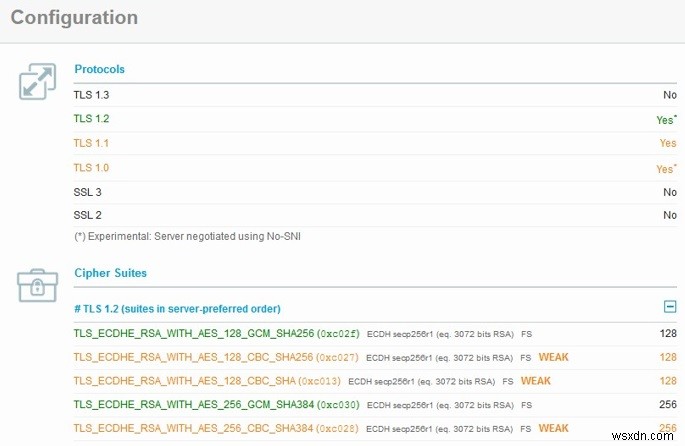This screenshot has height=446, width=685.
Task: Click TLS_ECDHE_RSA_WITH_AES_256_CBC_SHA384 cipher suite
Action: (x=194, y=429)
